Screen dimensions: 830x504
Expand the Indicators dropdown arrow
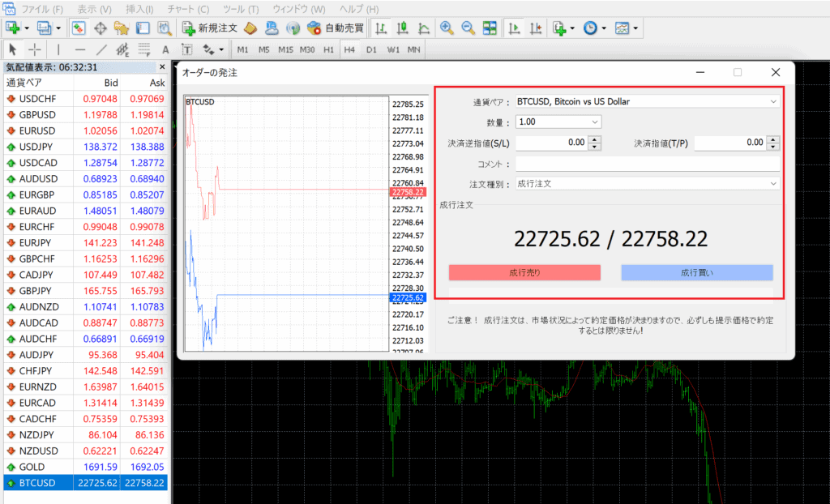click(572, 28)
